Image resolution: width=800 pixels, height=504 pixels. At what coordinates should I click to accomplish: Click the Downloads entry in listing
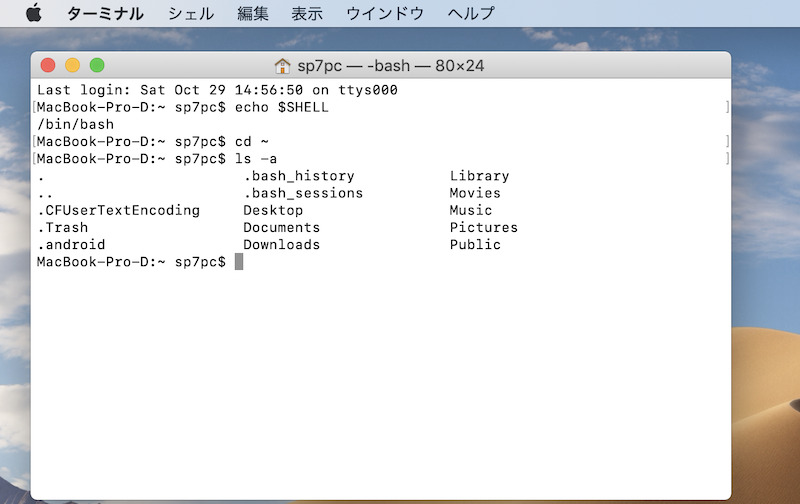click(x=281, y=245)
